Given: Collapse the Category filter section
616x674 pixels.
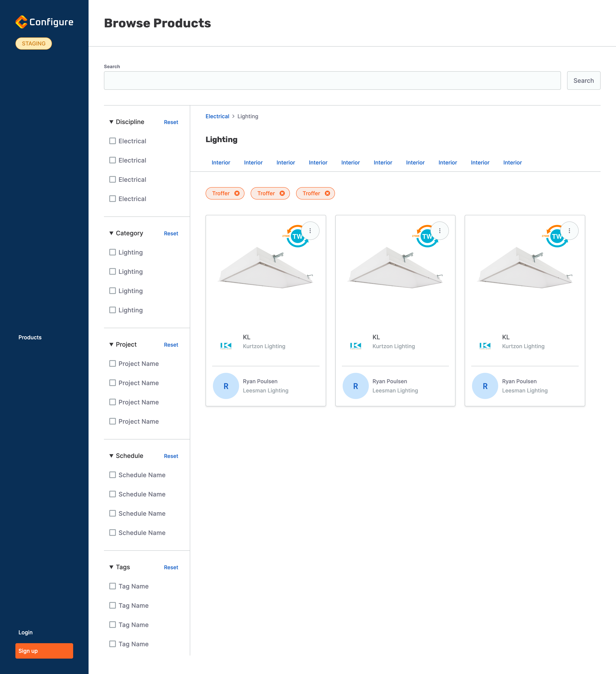Looking at the screenshot, I should 111,233.
